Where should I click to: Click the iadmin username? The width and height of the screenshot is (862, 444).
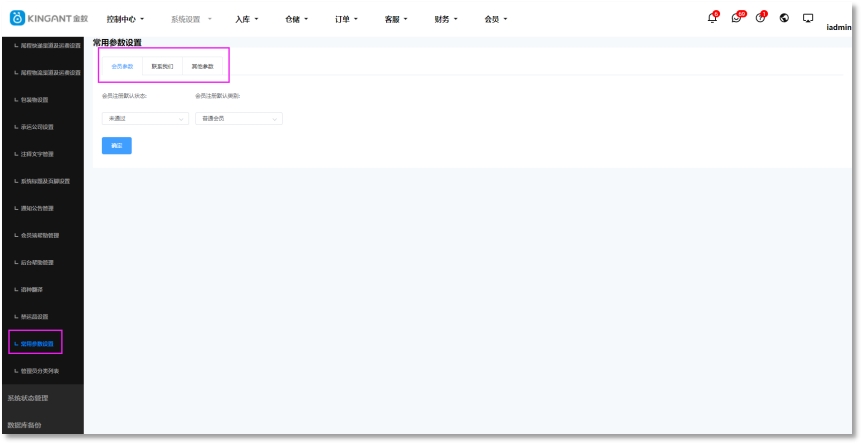coord(838,28)
